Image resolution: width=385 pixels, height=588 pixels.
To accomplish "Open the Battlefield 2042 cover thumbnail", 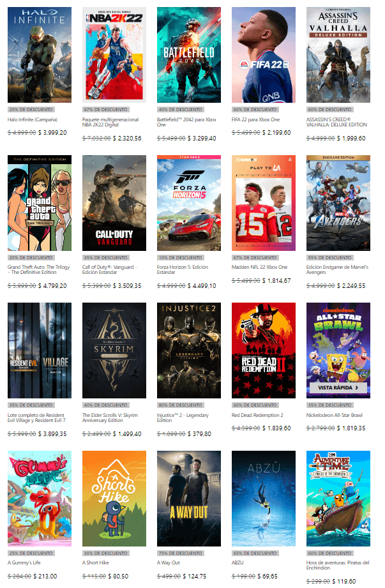I will click(188, 55).
